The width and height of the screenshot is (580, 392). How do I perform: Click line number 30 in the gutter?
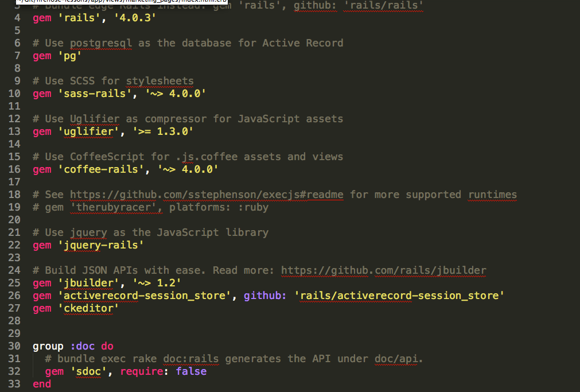pyautogui.click(x=14, y=347)
